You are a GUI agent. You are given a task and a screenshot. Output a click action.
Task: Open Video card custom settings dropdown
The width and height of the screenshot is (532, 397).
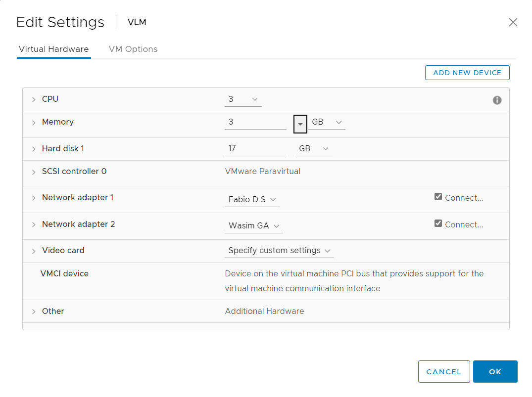279,251
